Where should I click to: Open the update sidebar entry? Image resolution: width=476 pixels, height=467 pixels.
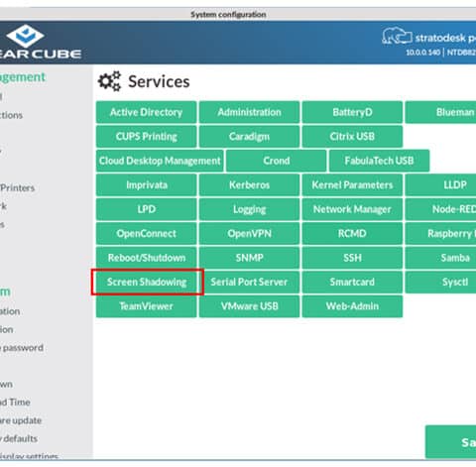(21, 420)
